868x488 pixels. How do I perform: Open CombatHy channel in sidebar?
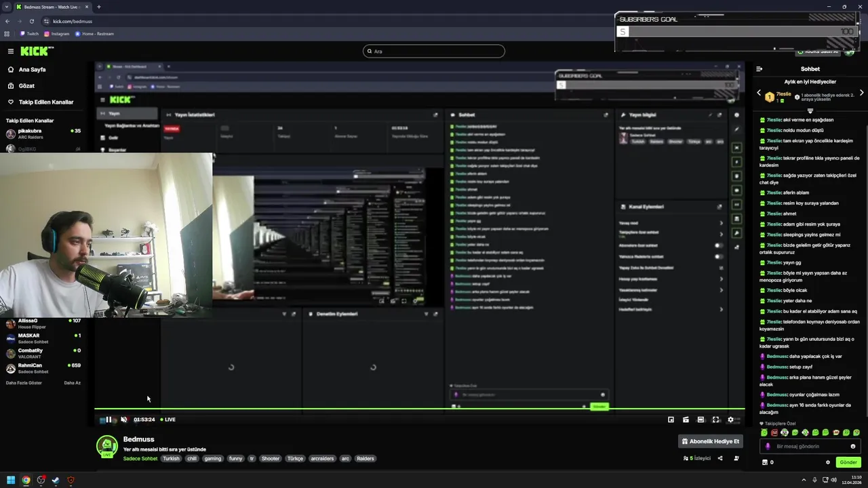(x=43, y=353)
